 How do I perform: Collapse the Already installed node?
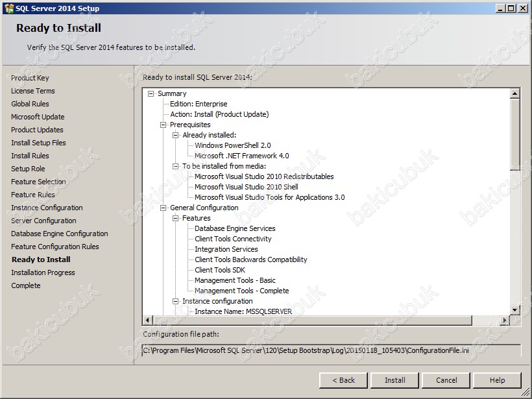coord(175,135)
